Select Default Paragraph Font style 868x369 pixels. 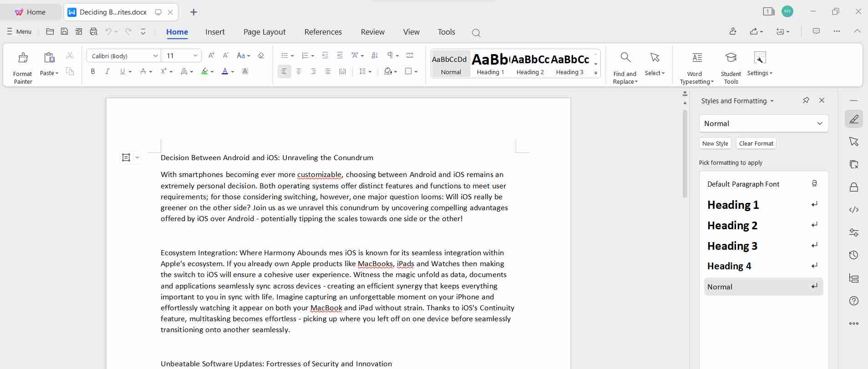[x=763, y=184]
